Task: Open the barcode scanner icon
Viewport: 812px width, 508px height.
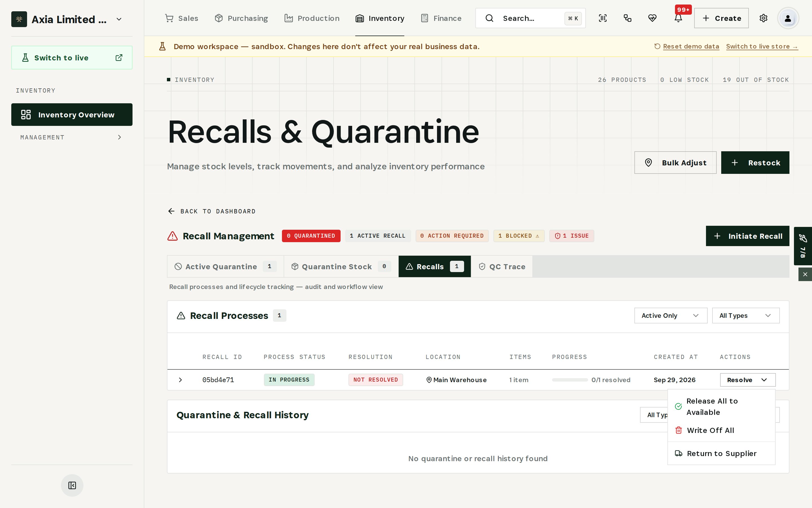Action: (x=603, y=18)
